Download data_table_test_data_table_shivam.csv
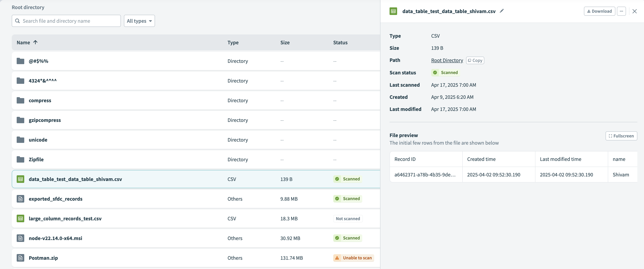The width and height of the screenshot is (644, 269). (599, 11)
